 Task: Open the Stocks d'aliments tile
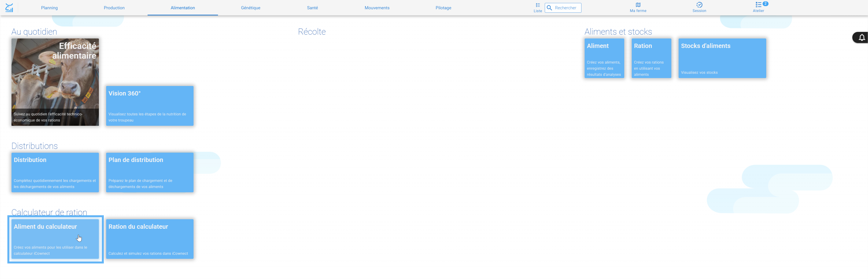[x=722, y=58]
